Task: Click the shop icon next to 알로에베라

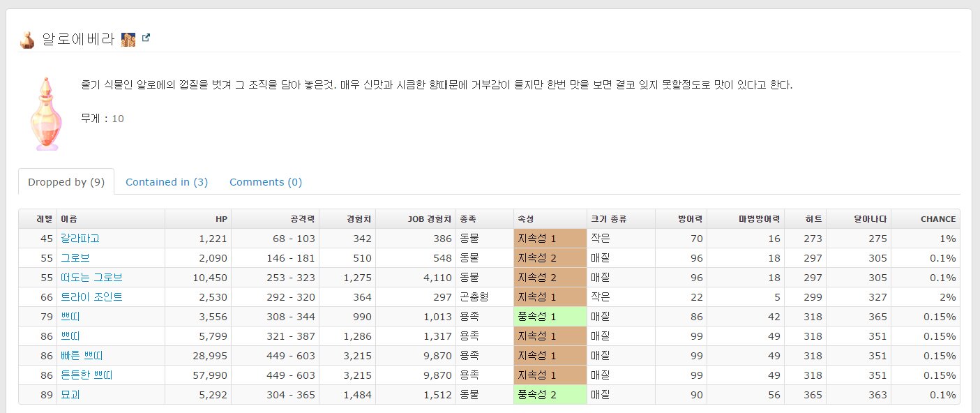Action: pyautogui.click(x=128, y=40)
